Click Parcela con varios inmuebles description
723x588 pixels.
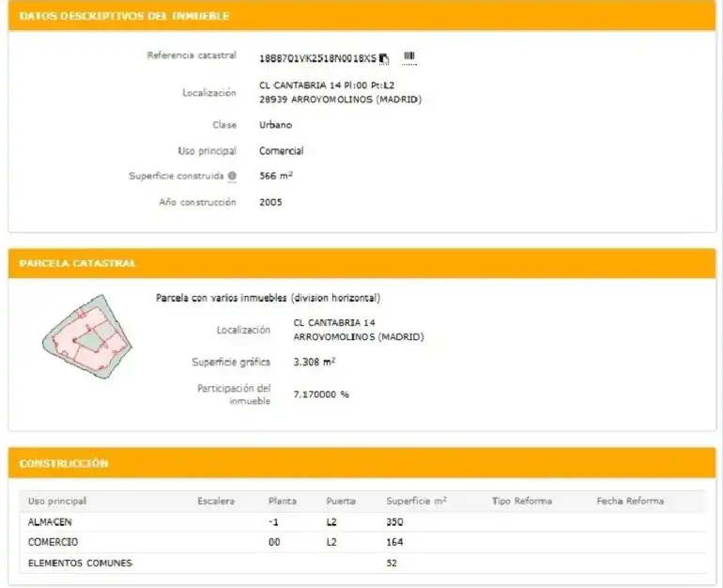[268, 298]
